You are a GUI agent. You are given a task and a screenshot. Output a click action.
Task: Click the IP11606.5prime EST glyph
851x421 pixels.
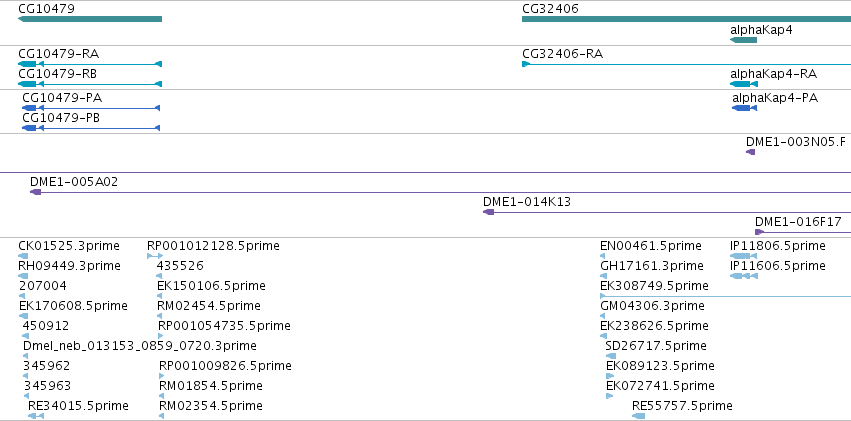pos(744,276)
